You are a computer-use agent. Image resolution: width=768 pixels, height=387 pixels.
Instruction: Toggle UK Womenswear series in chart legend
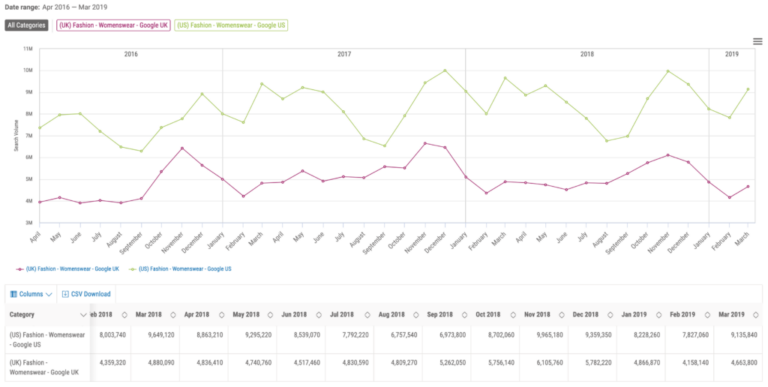tap(68, 269)
